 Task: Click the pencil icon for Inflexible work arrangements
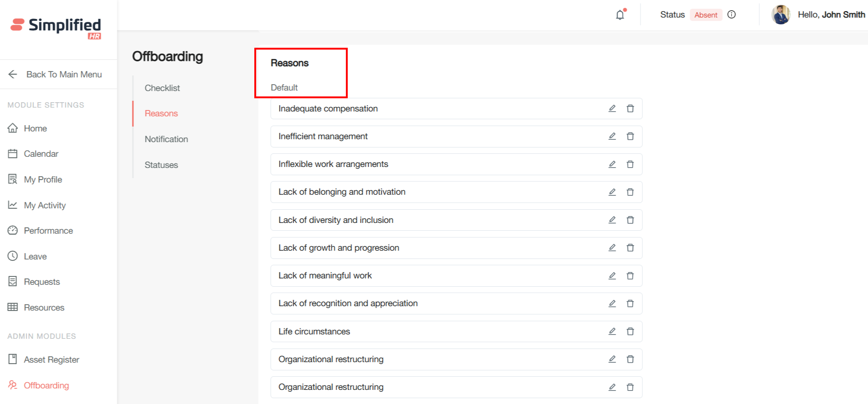pos(612,165)
